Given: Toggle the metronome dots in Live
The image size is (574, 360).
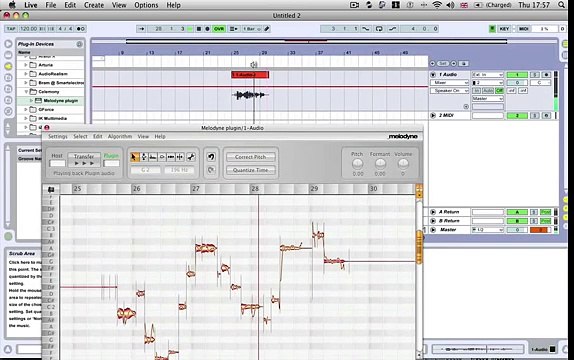Looking at the screenshot, I should (81, 29).
